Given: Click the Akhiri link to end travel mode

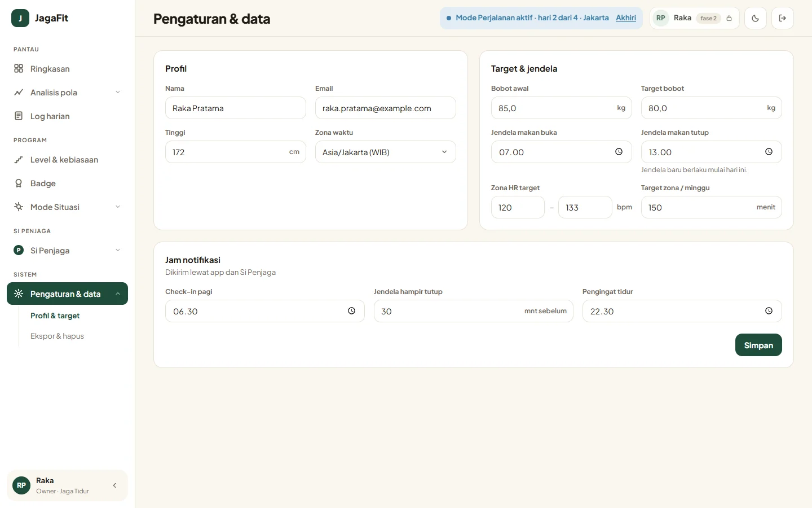Looking at the screenshot, I should (x=626, y=18).
